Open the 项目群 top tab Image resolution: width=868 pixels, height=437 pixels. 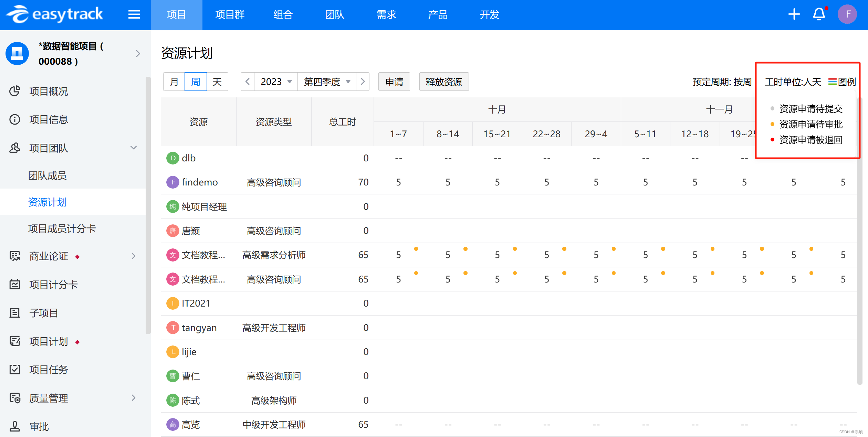pos(230,15)
